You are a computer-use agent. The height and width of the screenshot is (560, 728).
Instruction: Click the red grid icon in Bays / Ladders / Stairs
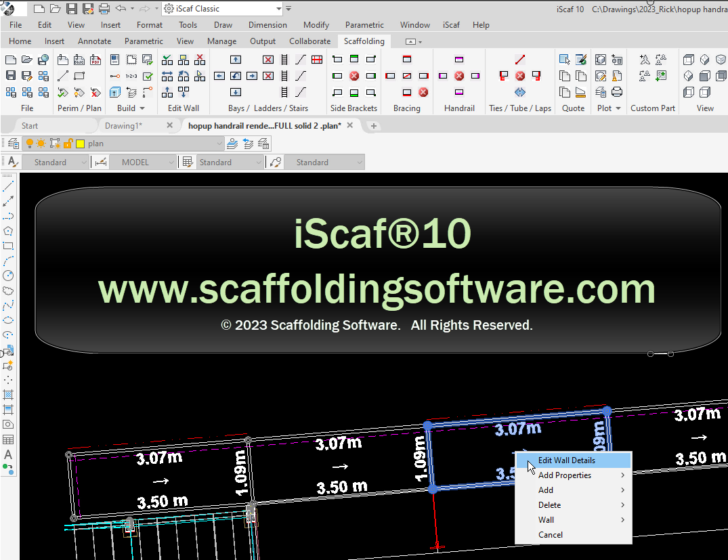pos(317,60)
